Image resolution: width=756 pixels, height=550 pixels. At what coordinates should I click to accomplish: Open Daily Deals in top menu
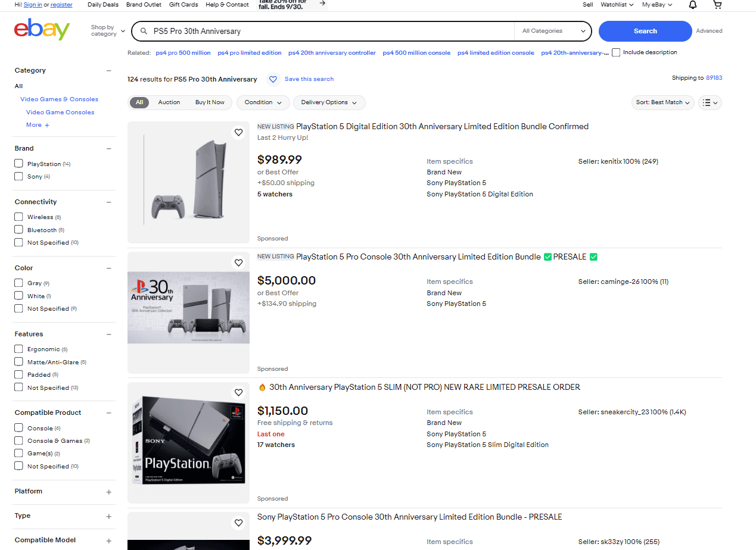[102, 5]
